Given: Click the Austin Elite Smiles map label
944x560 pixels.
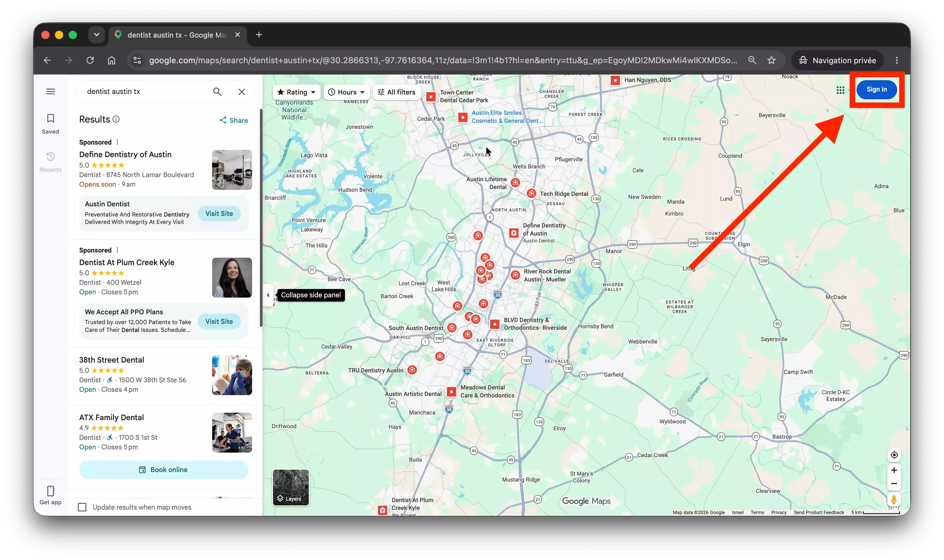Looking at the screenshot, I should click(x=507, y=117).
